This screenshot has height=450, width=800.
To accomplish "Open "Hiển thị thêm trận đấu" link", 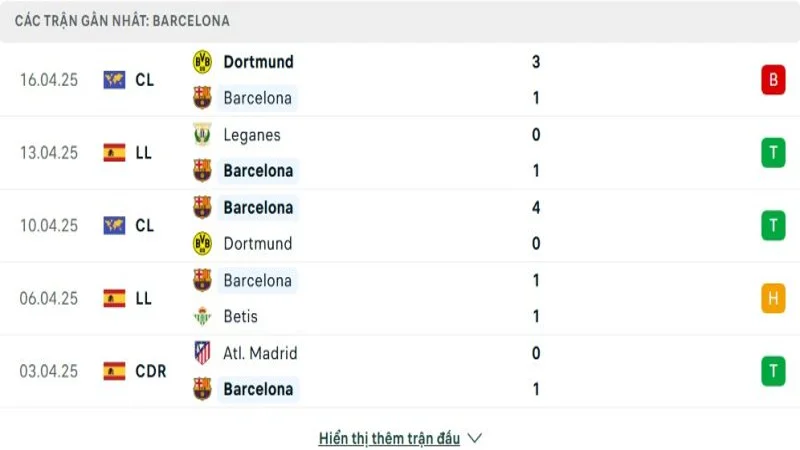I will click(389, 438).
